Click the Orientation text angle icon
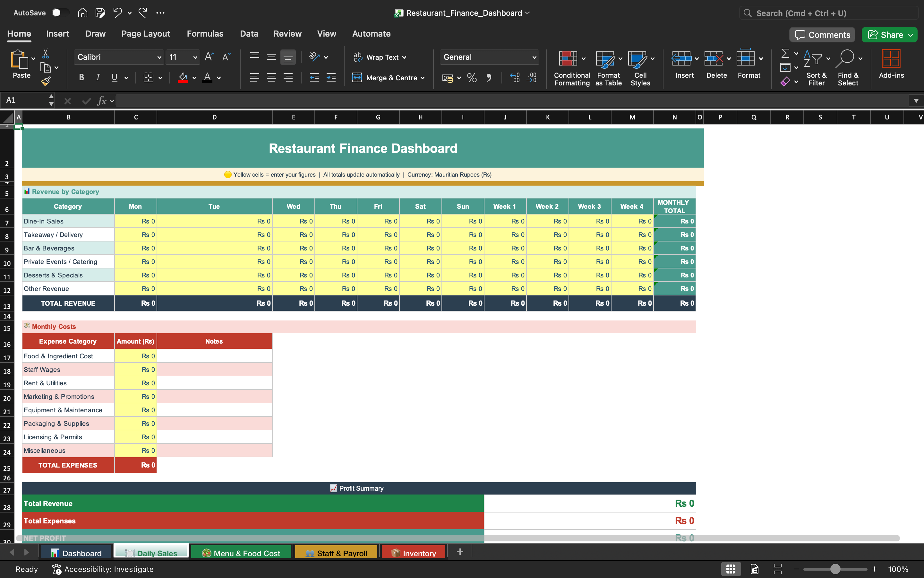The image size is (924, 578). [x=314, y=57]
